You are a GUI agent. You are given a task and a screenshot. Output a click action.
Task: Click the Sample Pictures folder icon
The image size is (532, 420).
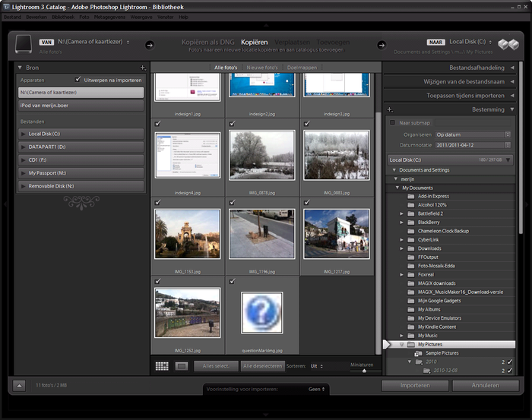point(418,353)
